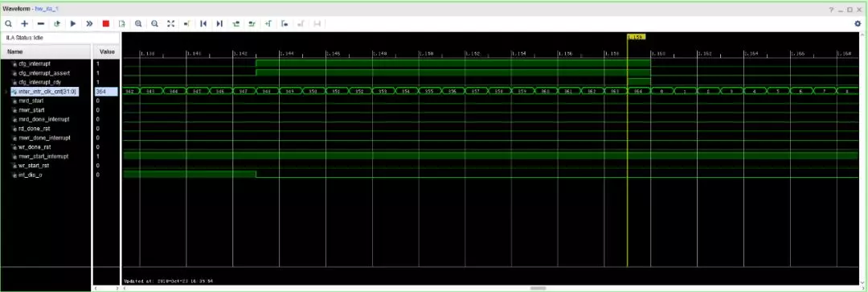Click the 1,150 mark on time ruler

pos(426,54)
